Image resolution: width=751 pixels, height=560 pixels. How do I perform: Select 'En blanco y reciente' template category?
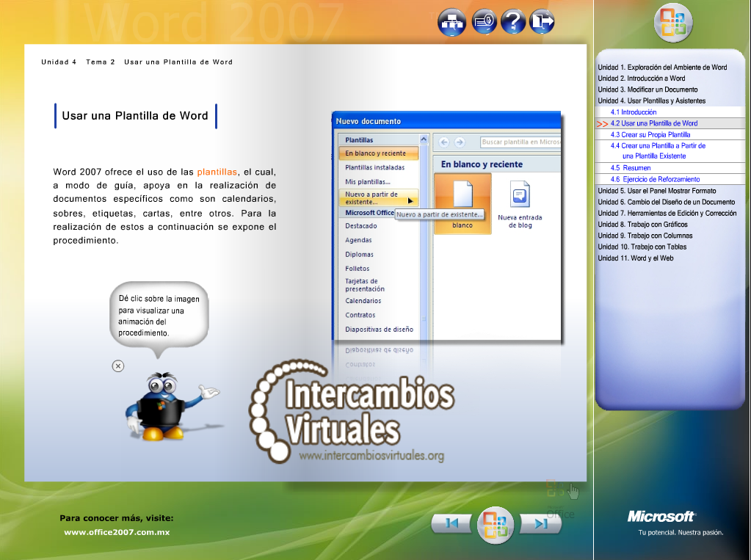pyautogui.click(x=378, y=153)
